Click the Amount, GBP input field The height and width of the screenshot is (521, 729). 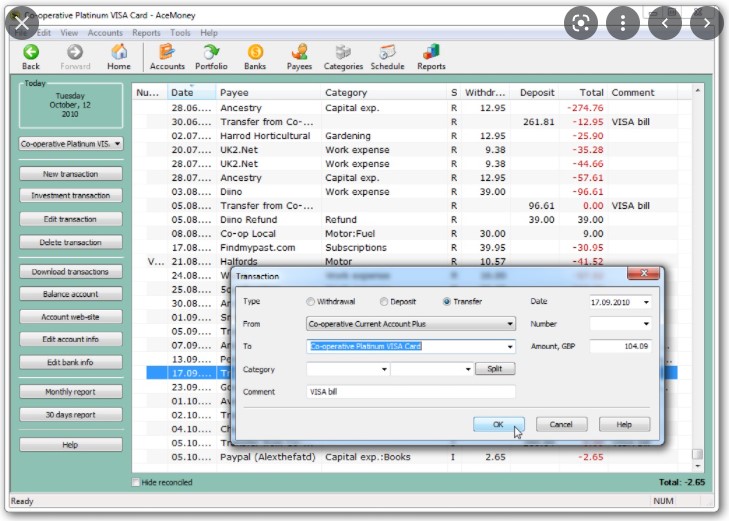click(x=620, y=346)
